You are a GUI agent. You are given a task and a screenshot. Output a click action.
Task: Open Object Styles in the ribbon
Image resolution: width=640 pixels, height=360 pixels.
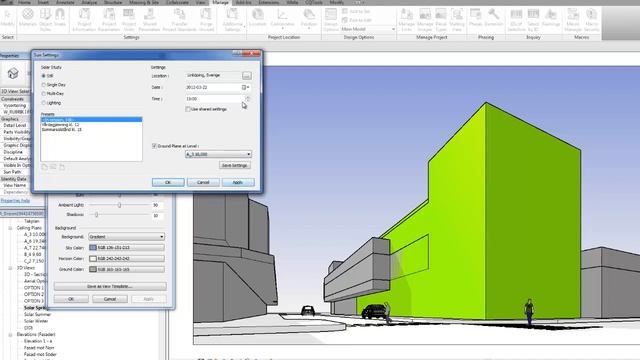pos(45,18)
